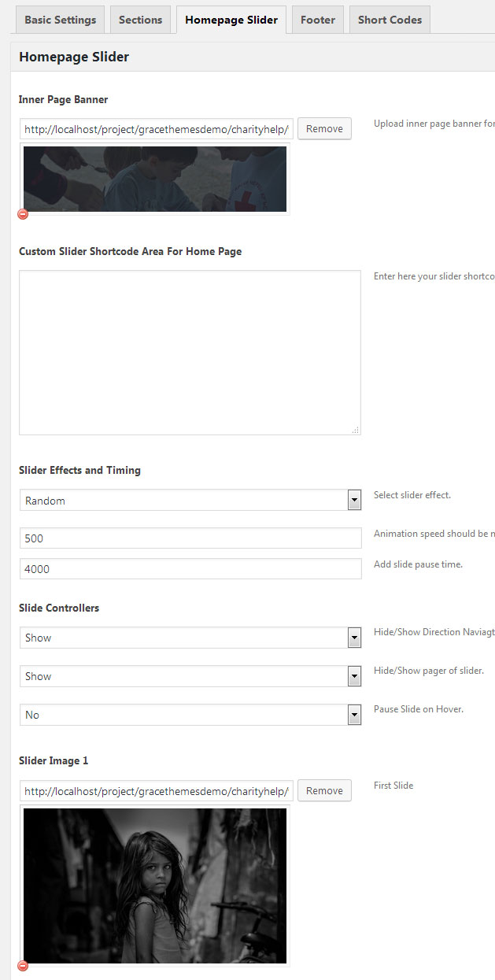Image resolution: width=495 pixels, height=980 pixels.
Task: Click the slide pause time field containing 4000
Action: tap(190, 569)
